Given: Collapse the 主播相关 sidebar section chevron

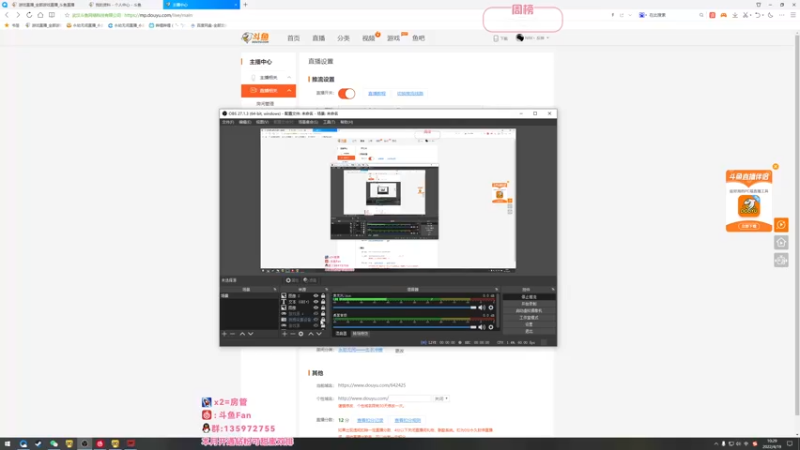Looking at the screenshot, I should click(289, 78).
